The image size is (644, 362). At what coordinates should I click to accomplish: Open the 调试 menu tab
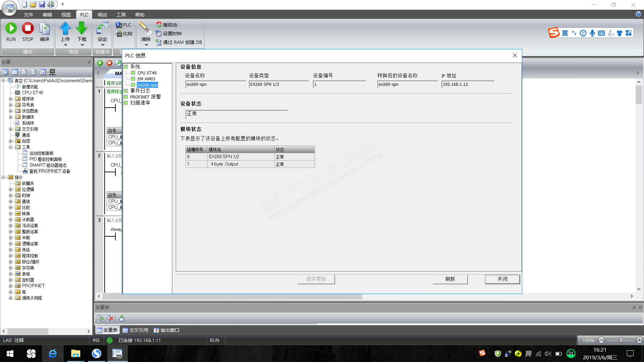102,15
